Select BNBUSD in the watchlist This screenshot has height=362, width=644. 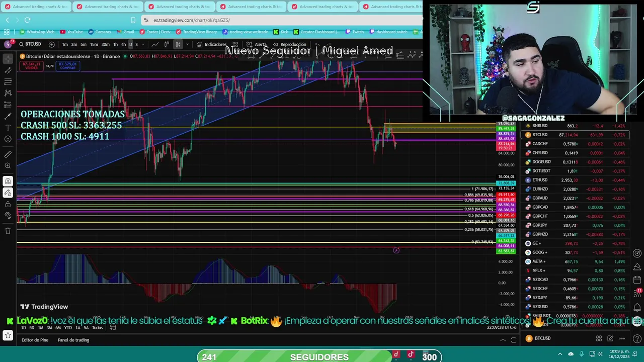point(576,126)
